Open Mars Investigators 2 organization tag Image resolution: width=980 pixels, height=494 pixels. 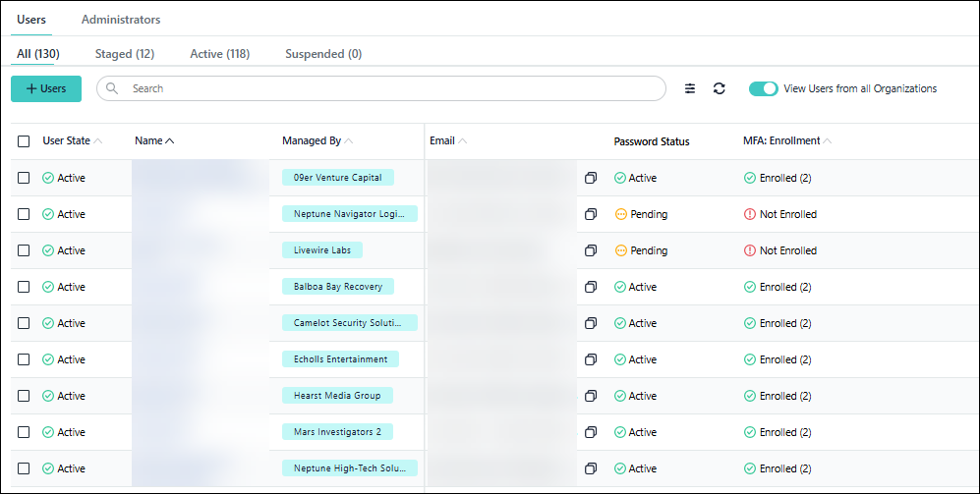(x=337, y=431)
